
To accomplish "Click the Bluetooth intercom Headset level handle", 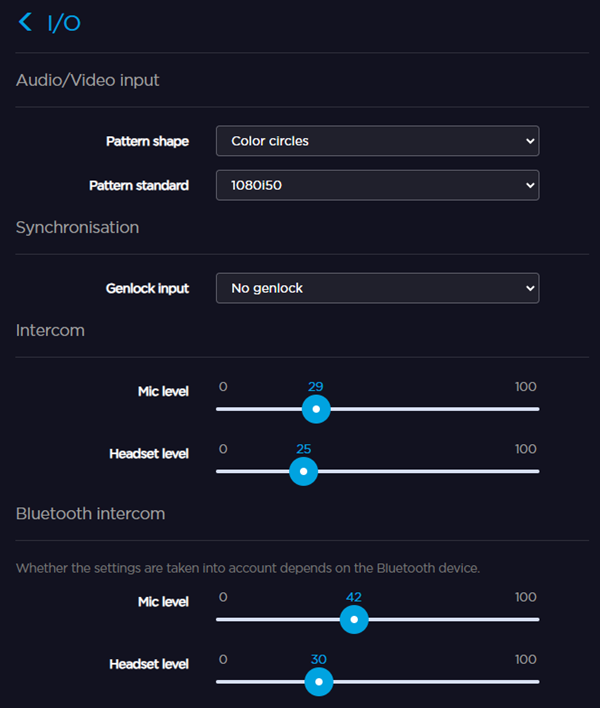I will coord(318,682).
